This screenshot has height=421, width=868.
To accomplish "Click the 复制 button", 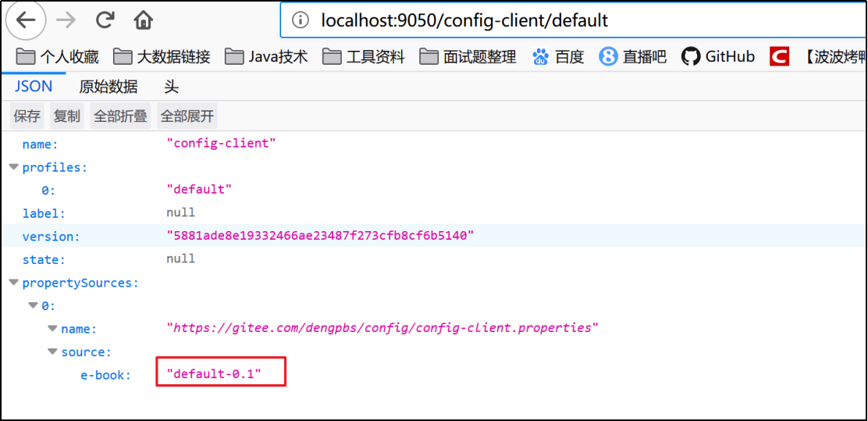I will [67, 116].
